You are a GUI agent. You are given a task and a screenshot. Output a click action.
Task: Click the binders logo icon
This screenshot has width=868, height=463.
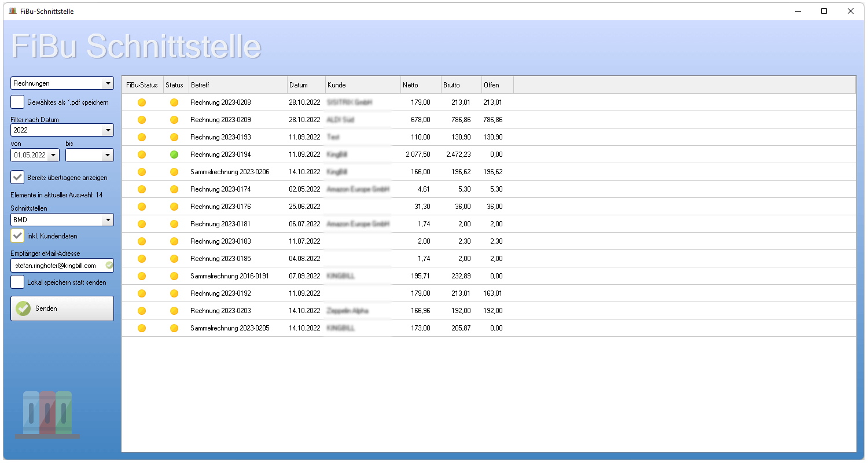pyautogui.click(x=47, y=414)
